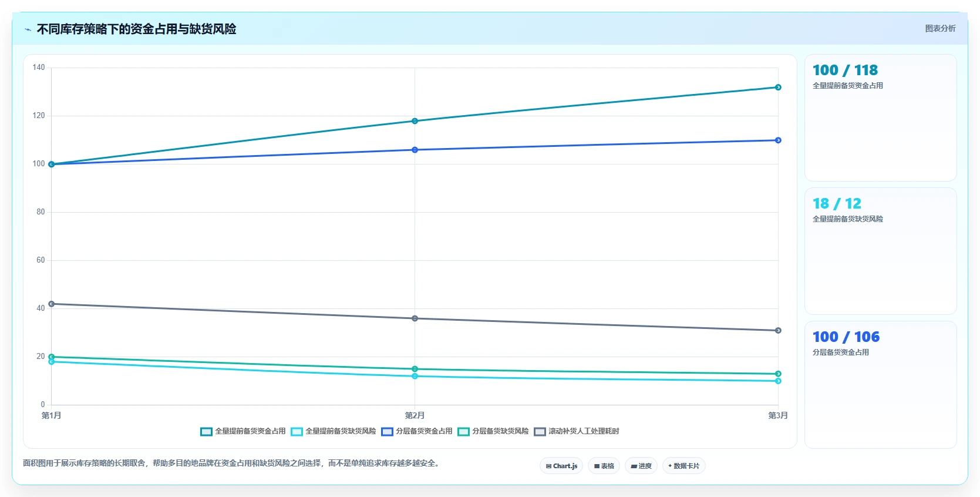Image resolution: width=980 pixels, height=497 pixels.
Task: Click the chart description text below the chart
Action: coord(232,463)
